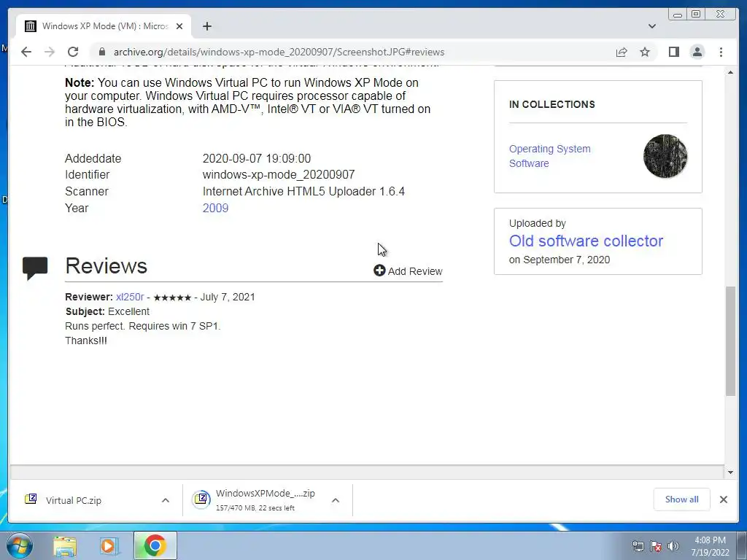Open the Chrome side panel icon

pos(673,52)
